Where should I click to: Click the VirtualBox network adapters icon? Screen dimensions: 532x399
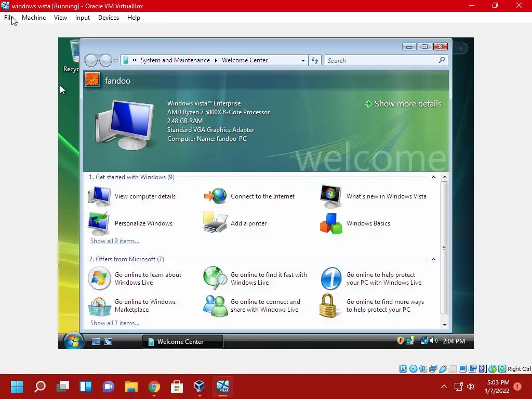point(433,369)
